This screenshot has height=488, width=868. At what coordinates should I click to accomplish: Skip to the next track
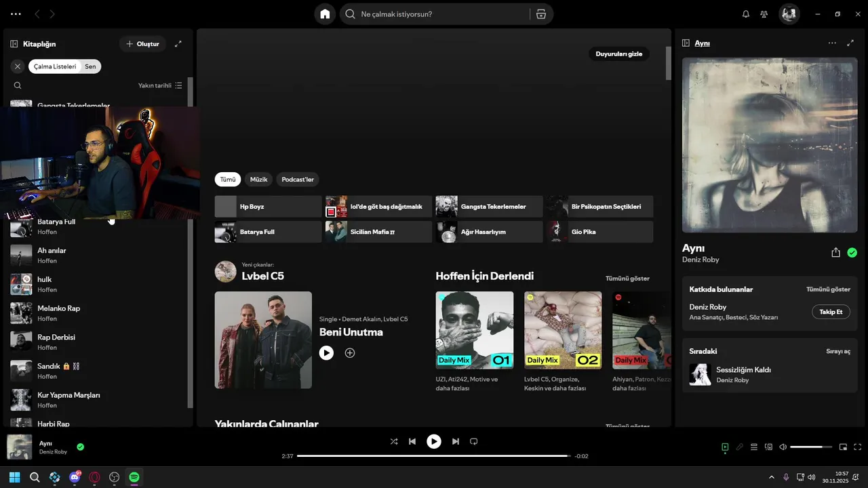click(456, 442)
